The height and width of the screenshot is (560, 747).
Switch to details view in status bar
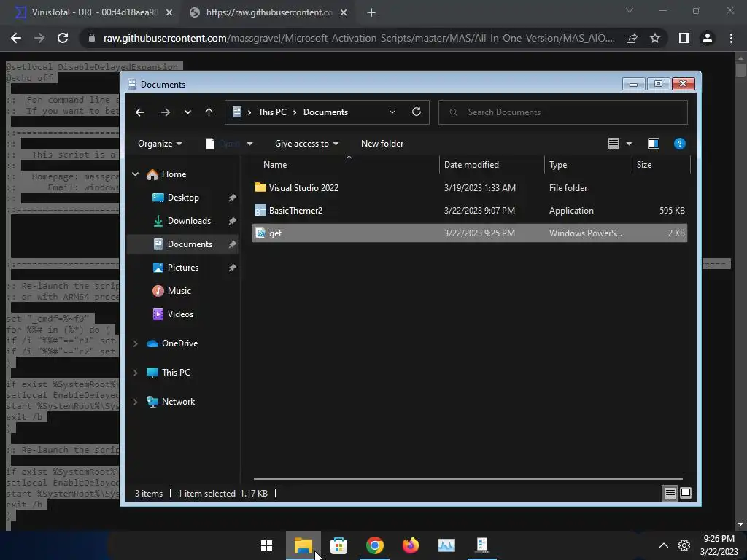[x=670, y=494]
